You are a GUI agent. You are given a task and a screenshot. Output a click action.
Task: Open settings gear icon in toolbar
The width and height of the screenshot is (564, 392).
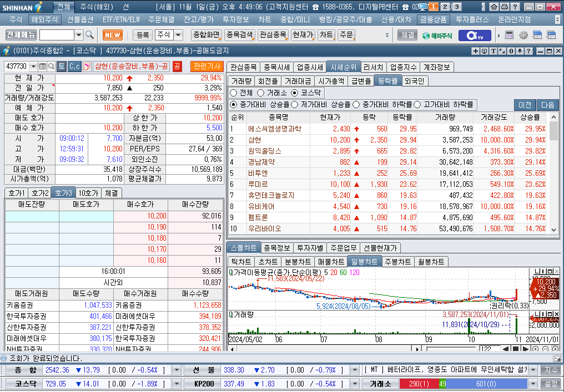coord(523,35)
